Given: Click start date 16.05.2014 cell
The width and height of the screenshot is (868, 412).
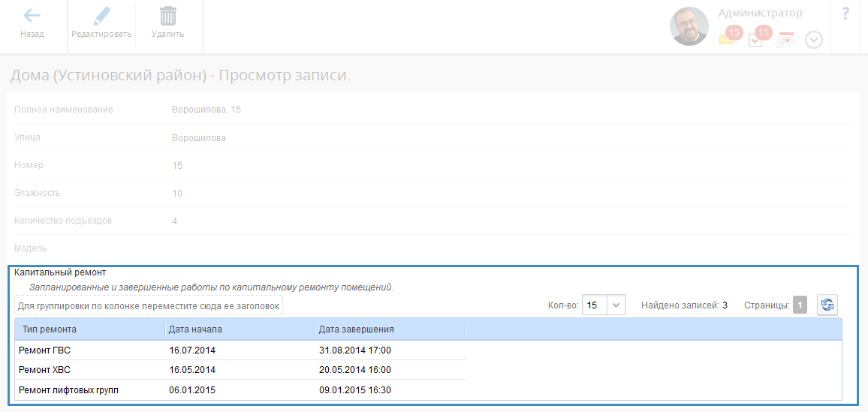Looking at the screenshot, I should click(192, 370).
